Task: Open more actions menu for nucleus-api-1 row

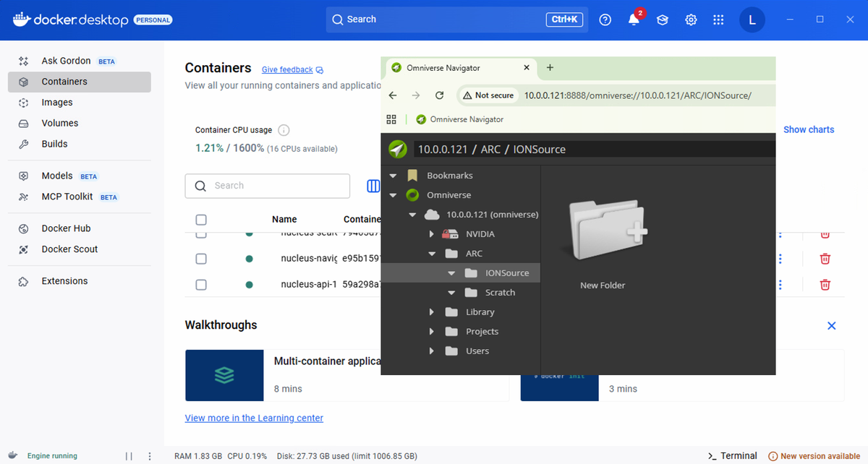Action: 780,285
